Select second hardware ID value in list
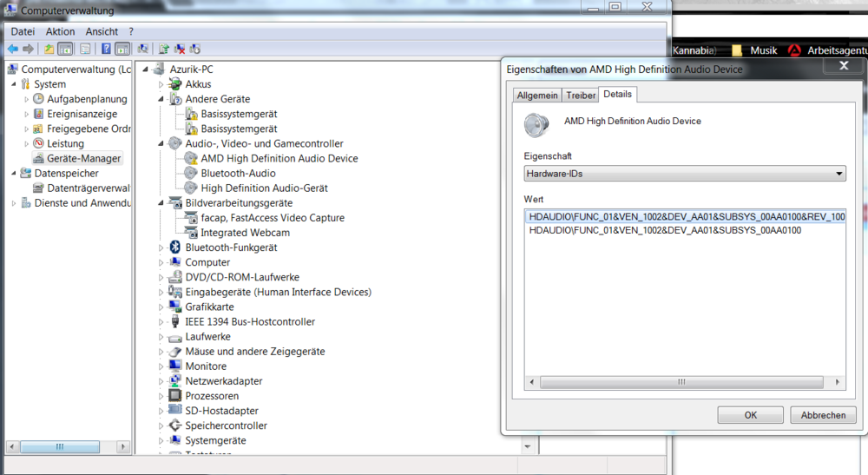The width and height of the screenshot is (868, 475). [664, 230]
